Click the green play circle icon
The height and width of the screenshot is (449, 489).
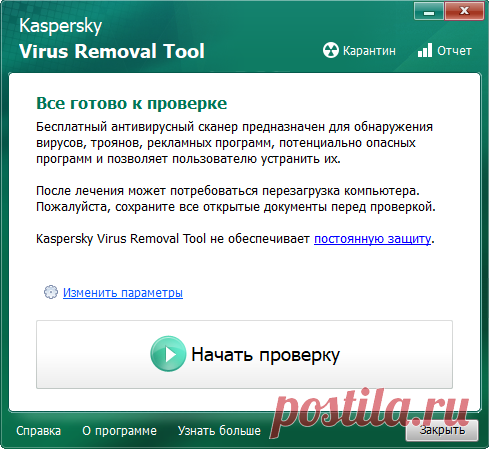click(x=168, y=354)
